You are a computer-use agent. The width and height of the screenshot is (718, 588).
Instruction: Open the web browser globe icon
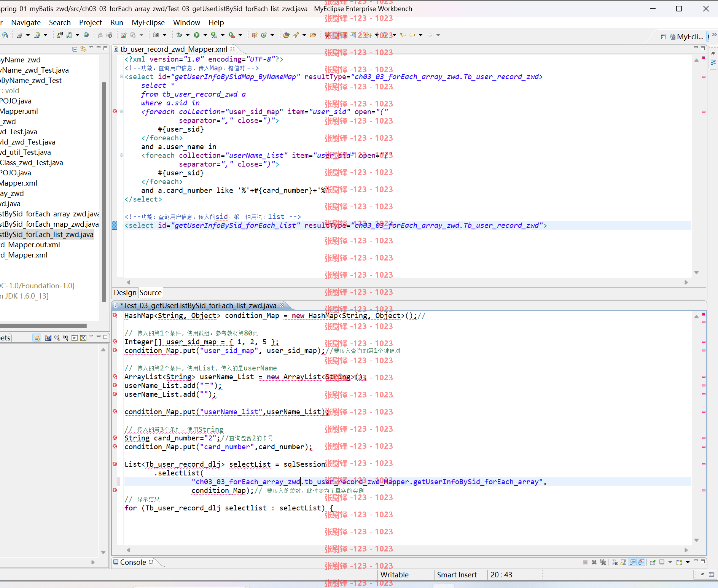click(86, 35)
